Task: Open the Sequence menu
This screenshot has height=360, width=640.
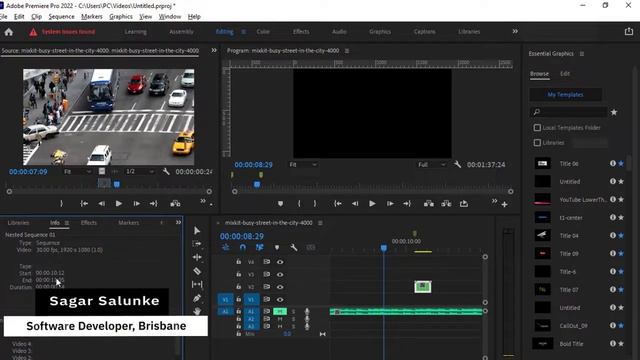Action: (61, 17)
